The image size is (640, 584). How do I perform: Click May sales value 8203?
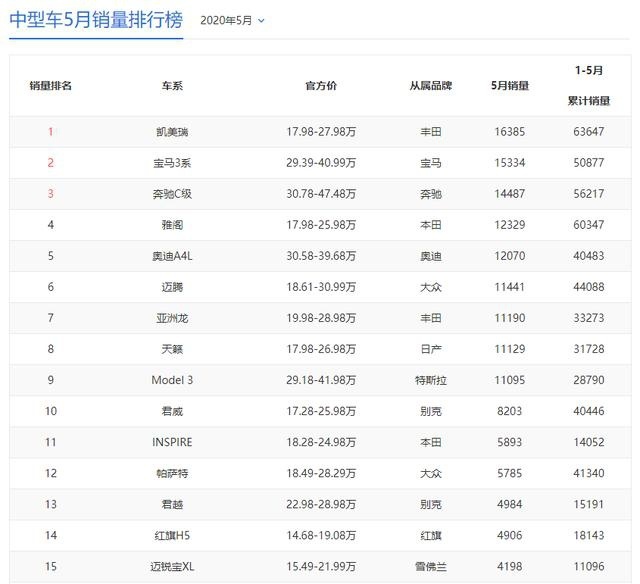point(510,411)
